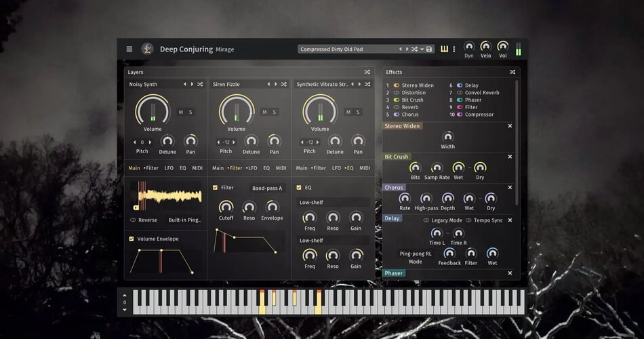Open the three-dot options menu
Screen dimensions: 644x339
tap(454, 49)
